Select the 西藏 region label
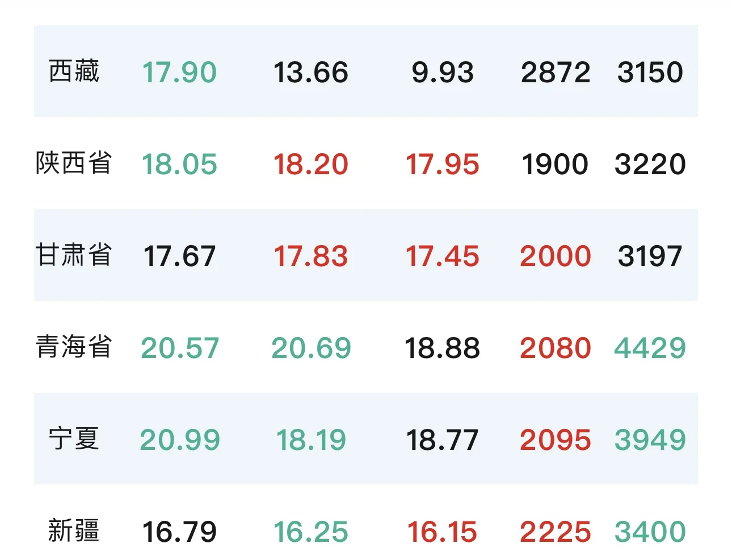This screenshot has height=560, width=732. tap(74, 71)
